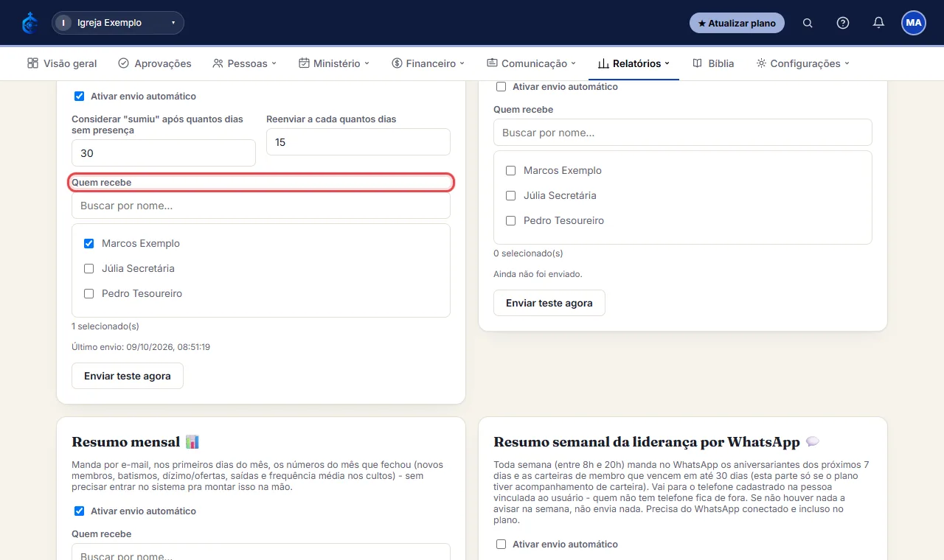Click the Atualizar plano button
Viewport: 944px width, 560px height.
click(737, 23)
